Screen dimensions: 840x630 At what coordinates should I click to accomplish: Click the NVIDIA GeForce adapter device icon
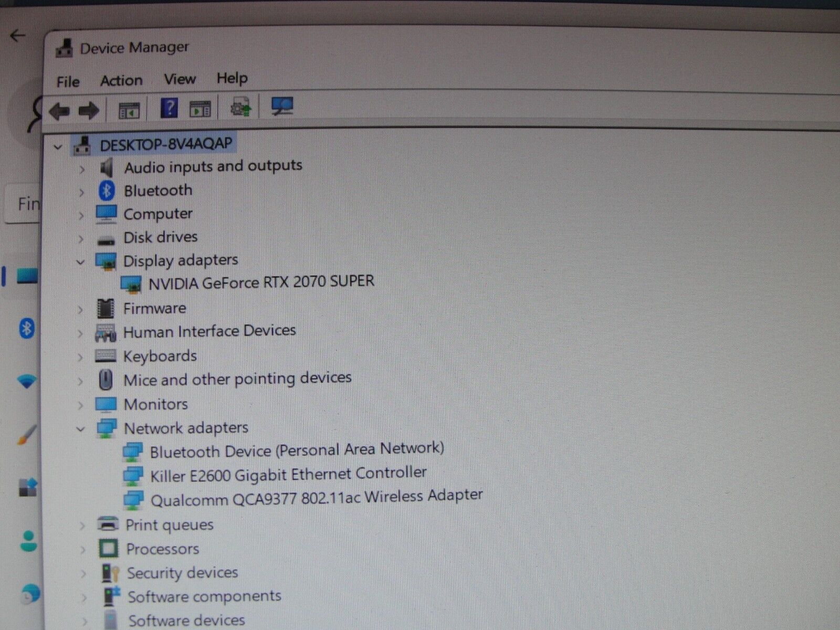pos(131,285)
